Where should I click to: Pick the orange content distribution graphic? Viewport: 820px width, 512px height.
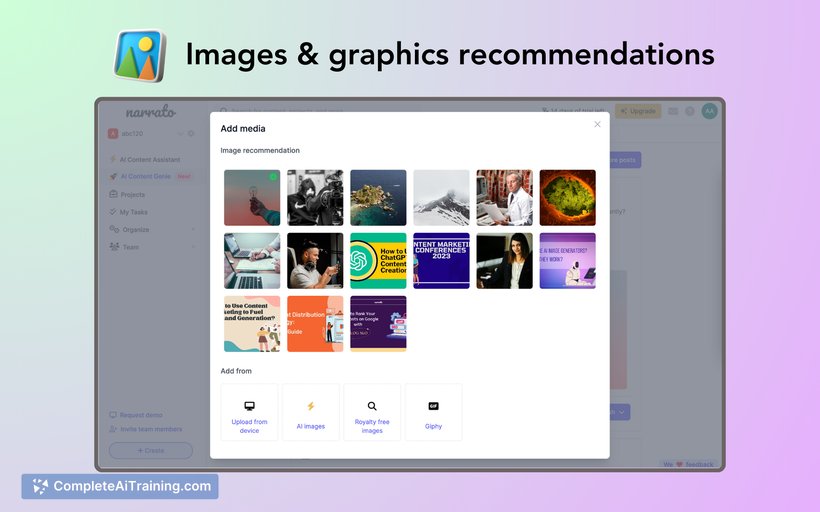[x=315, y=324]
